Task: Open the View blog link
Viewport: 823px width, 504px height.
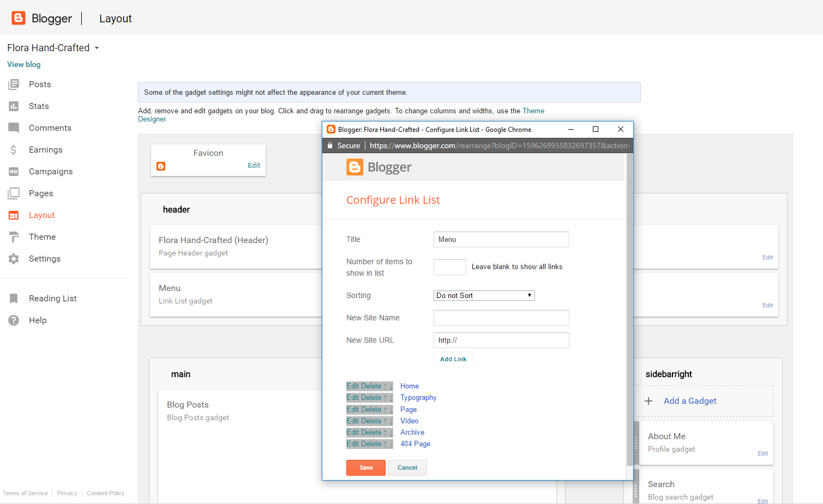Action: pos(24,64)
